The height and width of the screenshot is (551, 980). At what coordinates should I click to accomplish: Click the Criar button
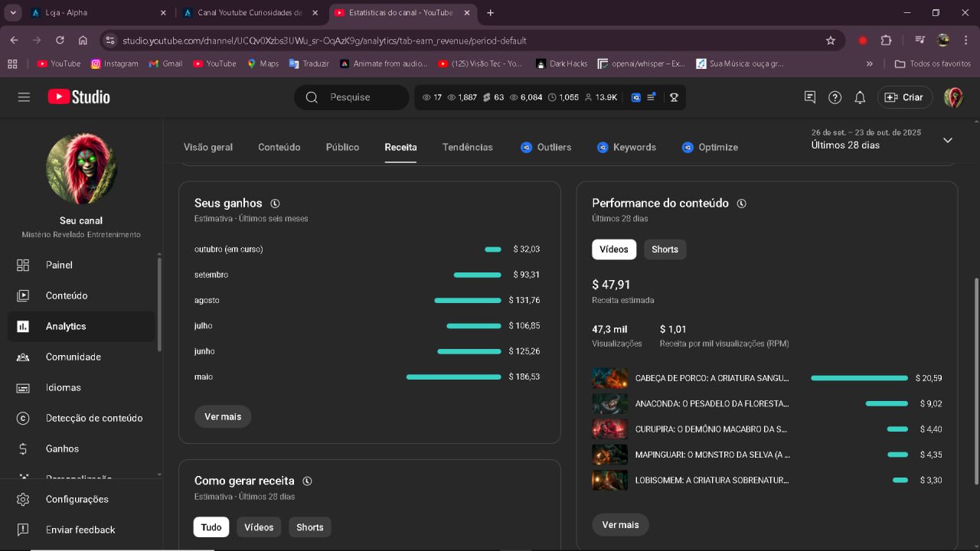click(904, 97)
